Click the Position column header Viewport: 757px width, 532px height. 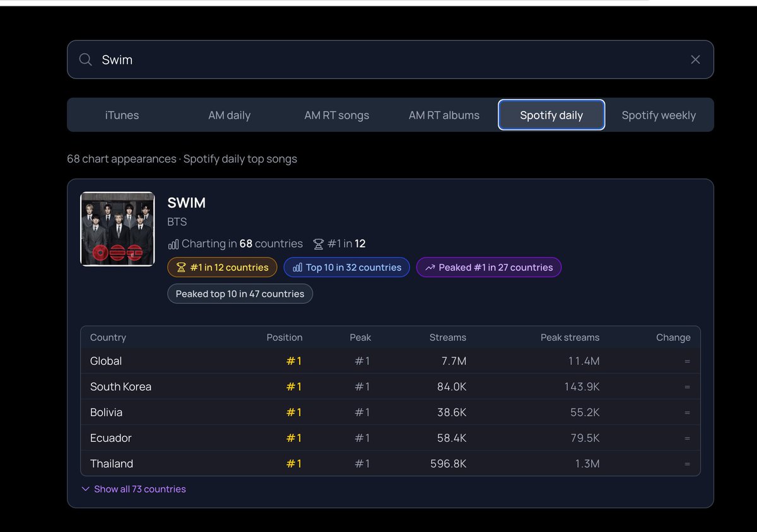tap(285, 337)
